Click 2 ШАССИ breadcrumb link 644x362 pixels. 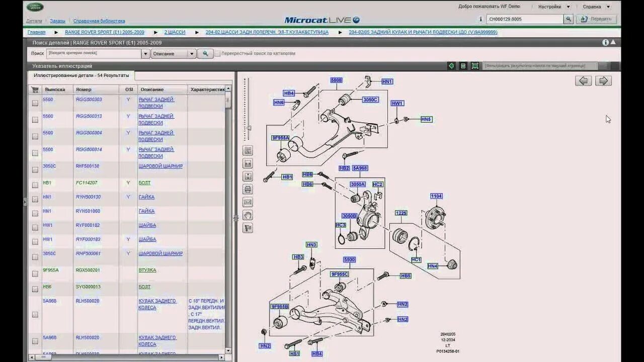[175, 32]
